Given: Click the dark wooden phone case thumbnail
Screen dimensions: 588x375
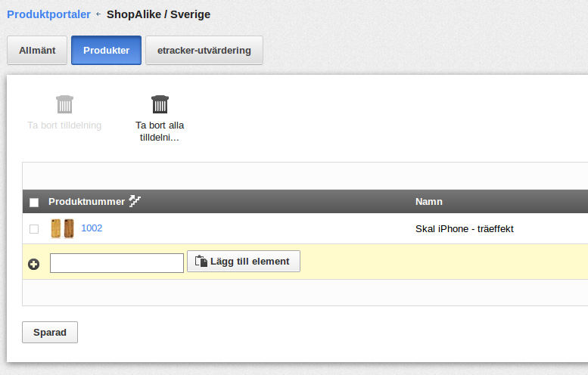Looking at the screenshot, I should [x=69, y=228].
